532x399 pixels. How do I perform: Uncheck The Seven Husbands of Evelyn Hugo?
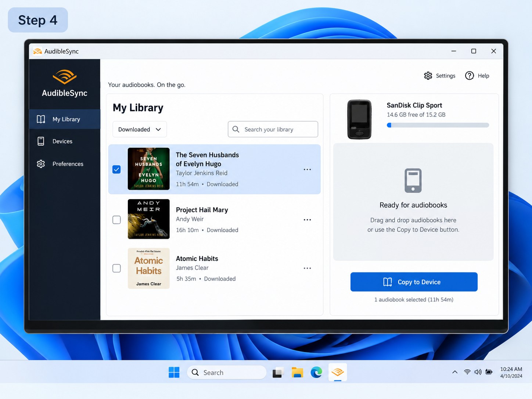click(x=116, y=169)
